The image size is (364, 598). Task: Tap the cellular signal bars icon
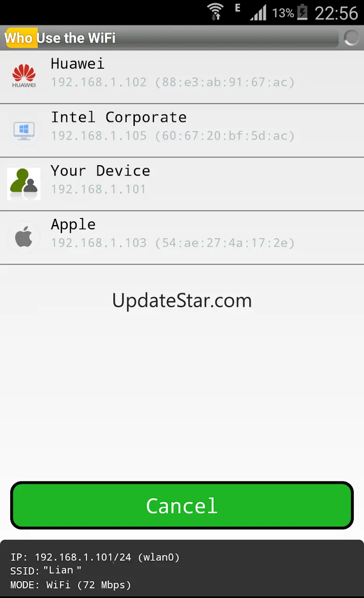coord(258,13)
